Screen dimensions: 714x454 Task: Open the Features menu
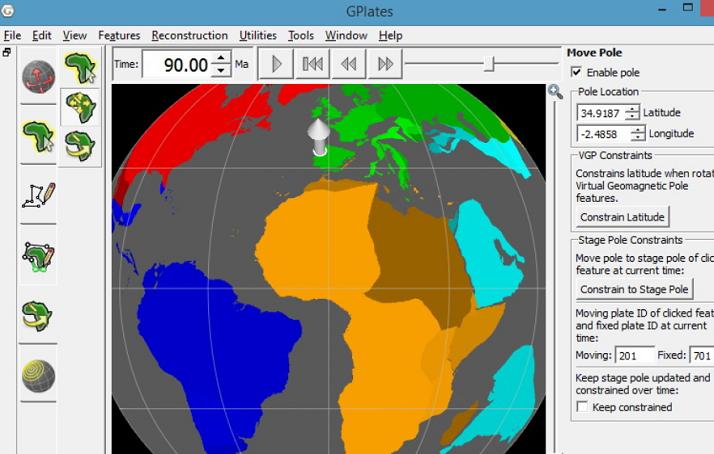coord(119,36)
